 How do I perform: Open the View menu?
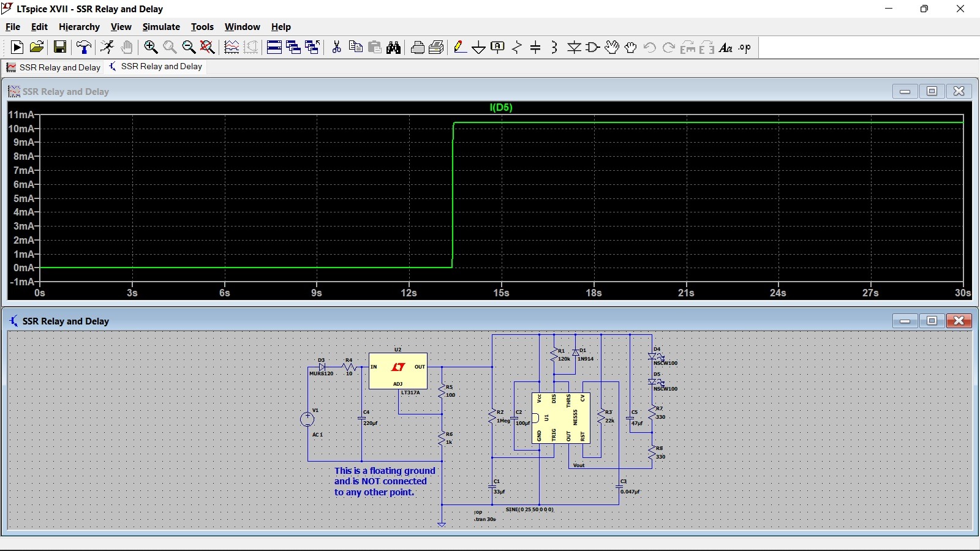click(x=121, y=27)
